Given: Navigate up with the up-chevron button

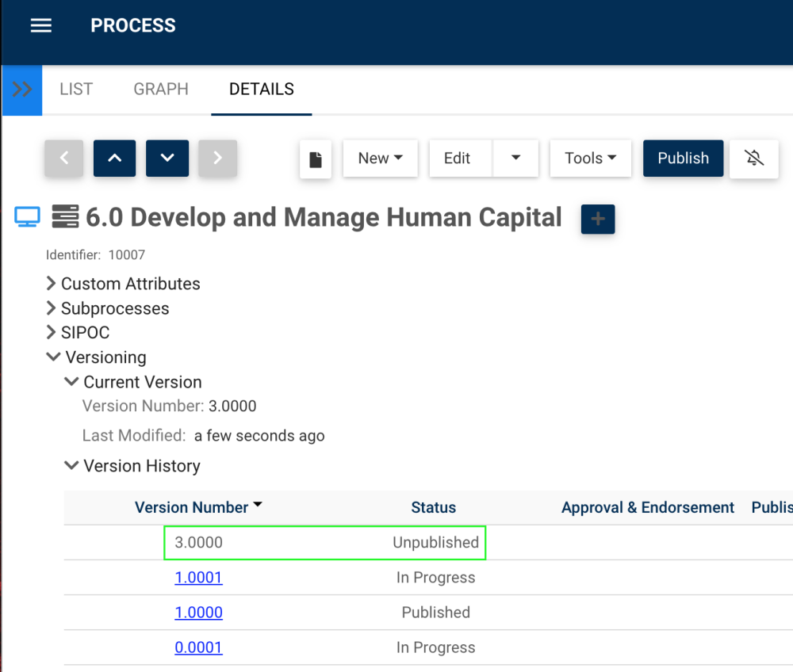Looking at the screenshot, I should tap(114, 158).
